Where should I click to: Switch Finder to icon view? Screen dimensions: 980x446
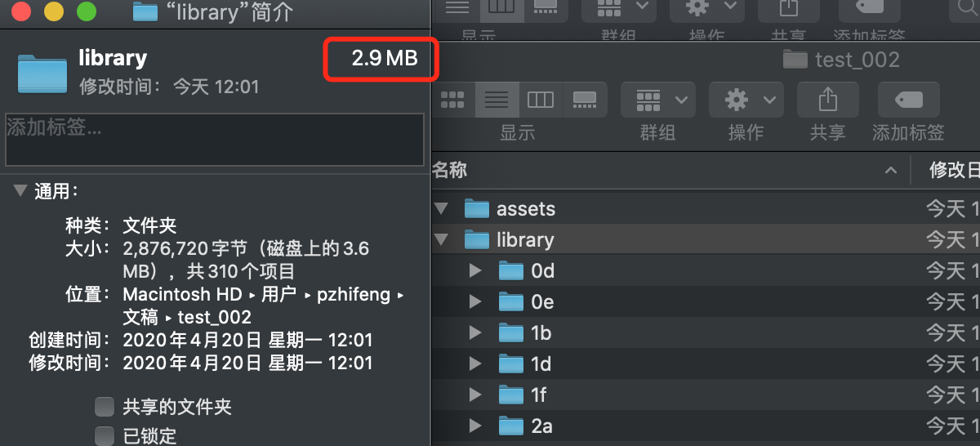point(452,100)
